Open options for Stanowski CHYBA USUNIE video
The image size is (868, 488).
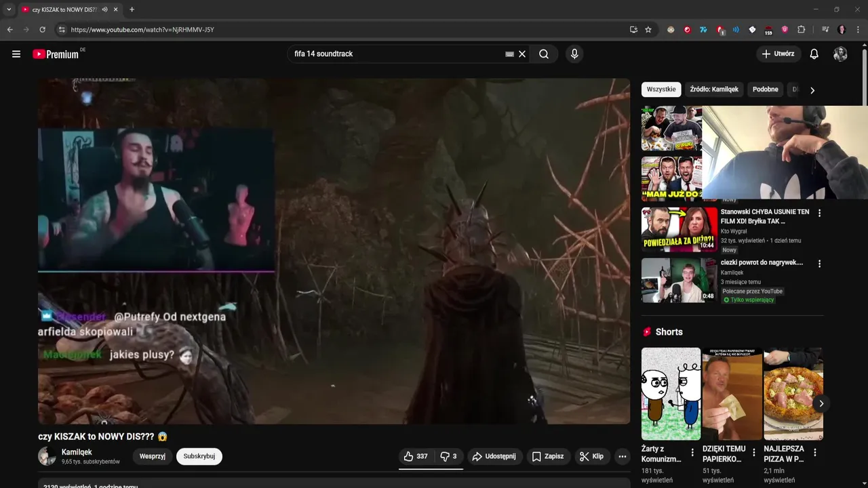[819, 213]
